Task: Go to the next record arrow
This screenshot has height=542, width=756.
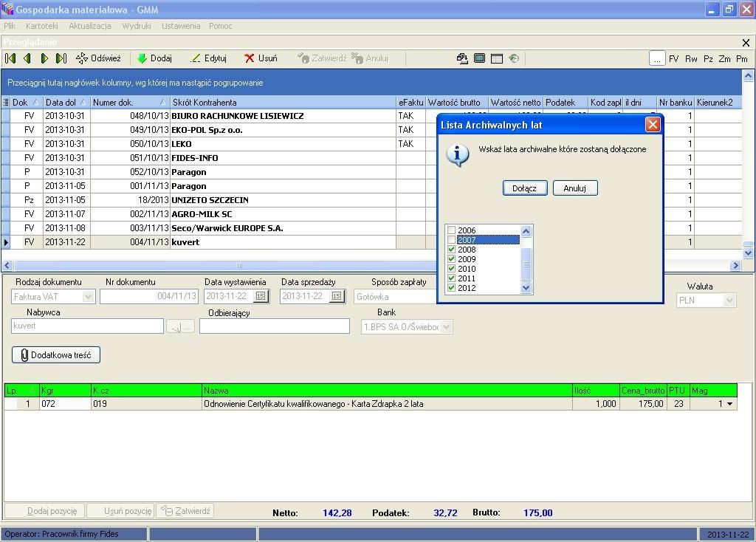Action: tap(44, 58)
